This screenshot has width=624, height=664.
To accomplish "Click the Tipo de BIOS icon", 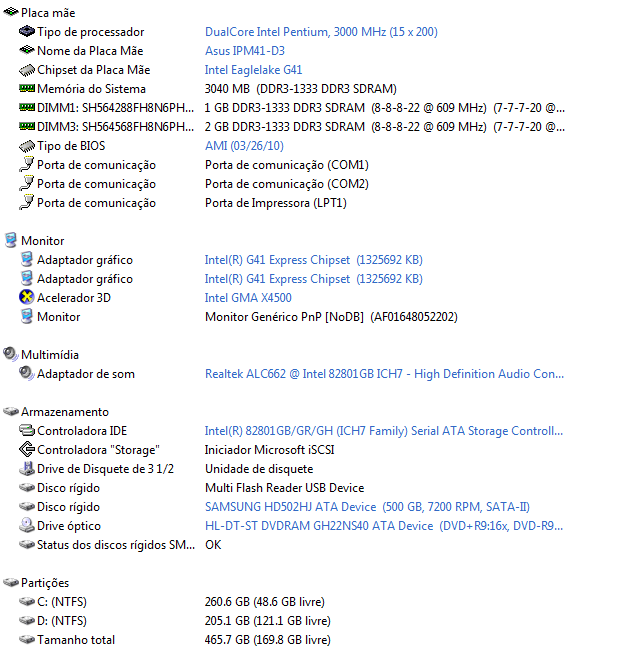I will coord(27,146).
